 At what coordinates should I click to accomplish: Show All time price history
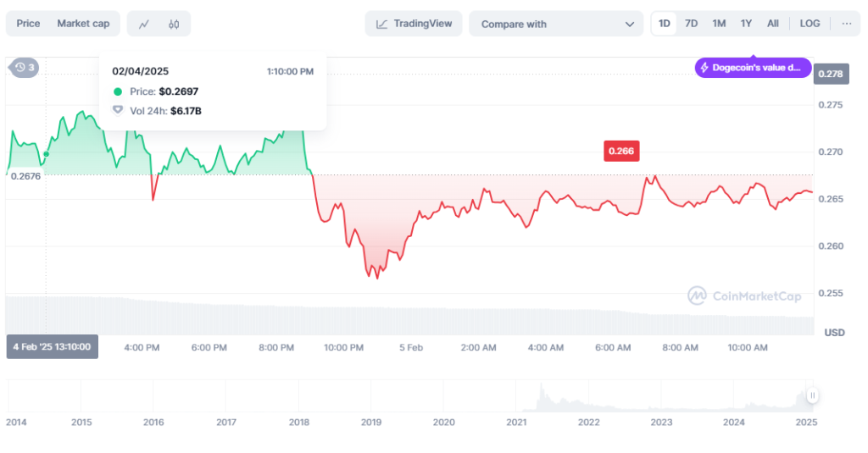(773, 24)
